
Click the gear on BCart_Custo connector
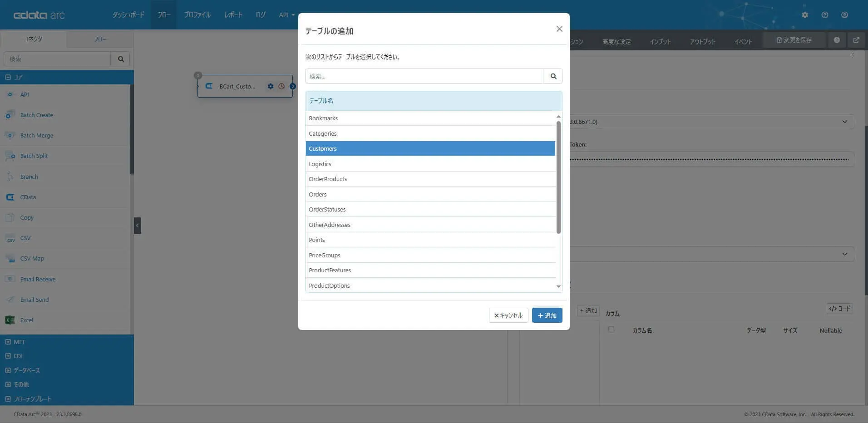tap(271, 86)
